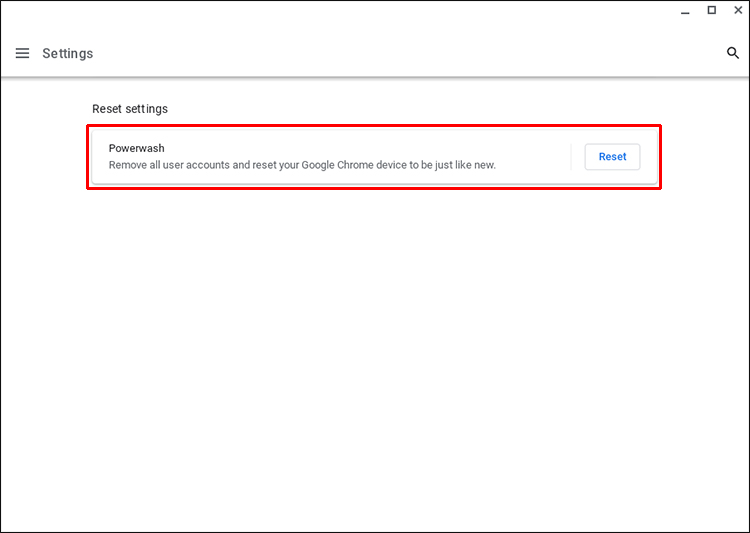Minimize the Settings window
Image resolution: width=750 pixels, height=533 pixels.
pos(685,11)
